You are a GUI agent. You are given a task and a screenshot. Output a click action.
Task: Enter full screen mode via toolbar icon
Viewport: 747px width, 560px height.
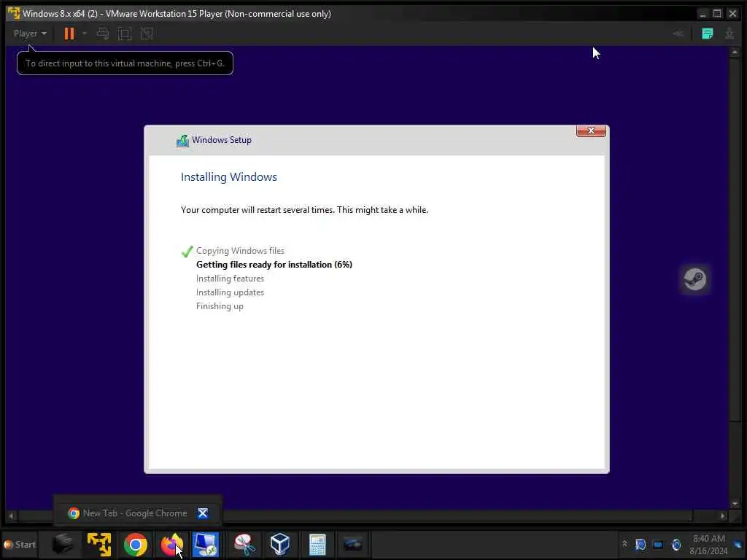coord(125,34)
